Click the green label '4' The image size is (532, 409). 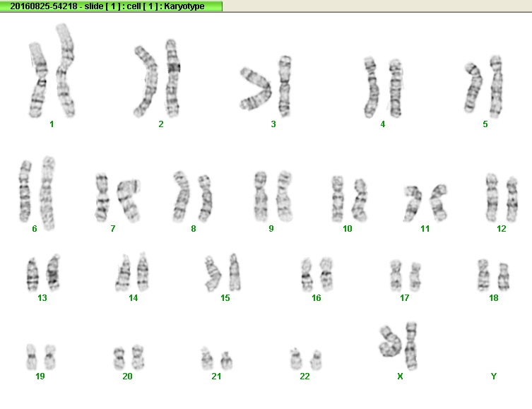(383, 124)
